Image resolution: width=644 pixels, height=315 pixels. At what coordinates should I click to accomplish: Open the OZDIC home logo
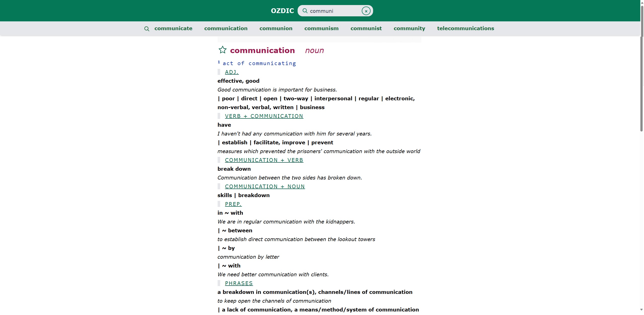coord(282,11)
